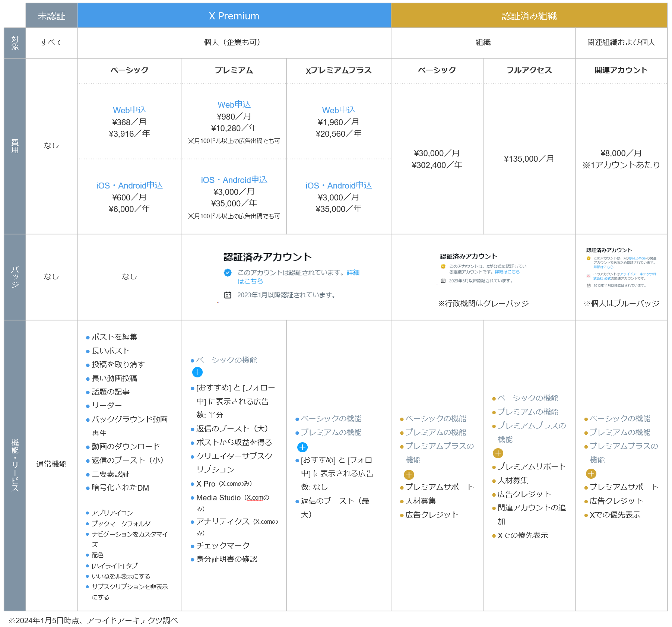The image size is (672, 627).
Task: Click the calendar icon next to 2012年11月以降認証
Action: coord(588,286)
